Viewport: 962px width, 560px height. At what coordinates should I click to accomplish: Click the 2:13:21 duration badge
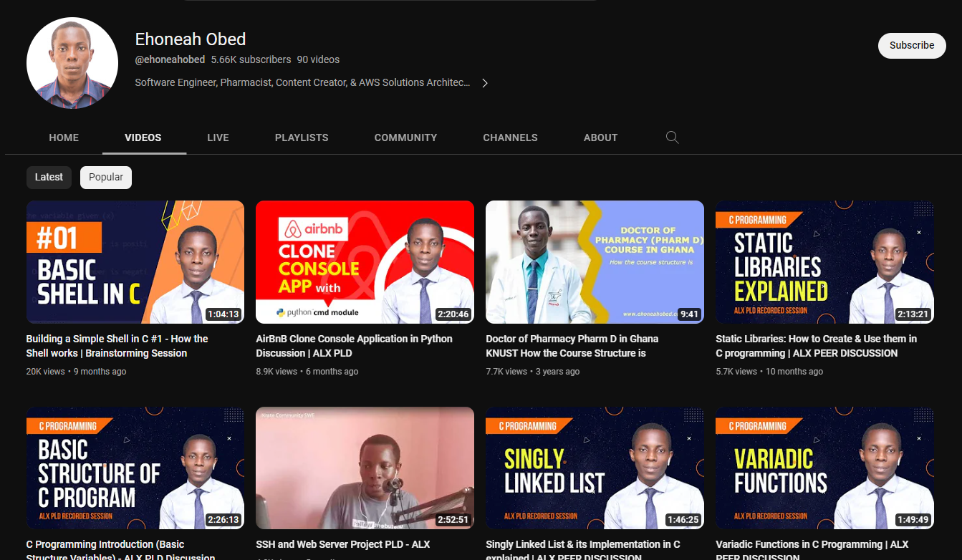click(x=913, y=314)
